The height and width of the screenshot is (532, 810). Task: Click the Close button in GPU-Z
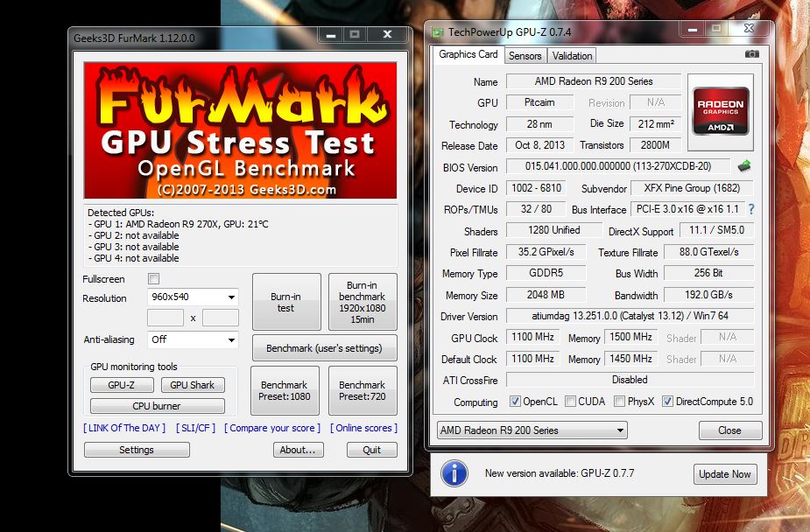tap(730, 430)
